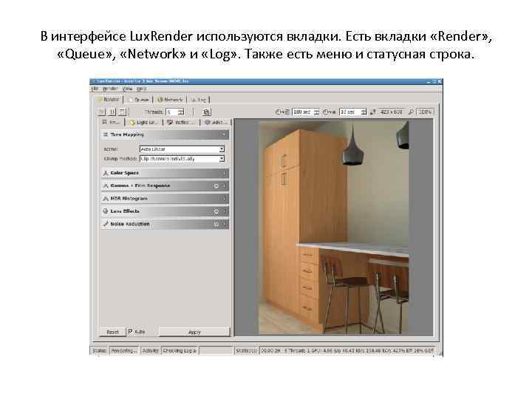The height and width of the screenshot is (399, 532).
Task: Switch to the Queue tab
Action: [139, 100]
